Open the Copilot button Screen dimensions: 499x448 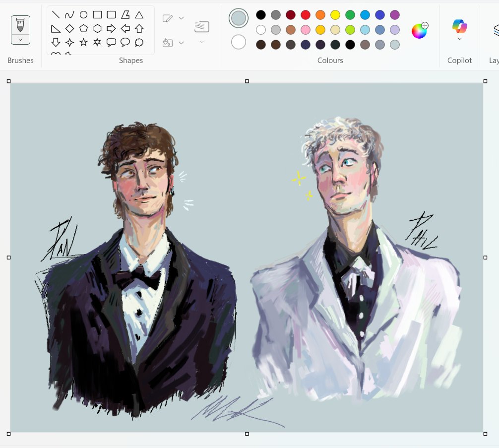point(459,26)
